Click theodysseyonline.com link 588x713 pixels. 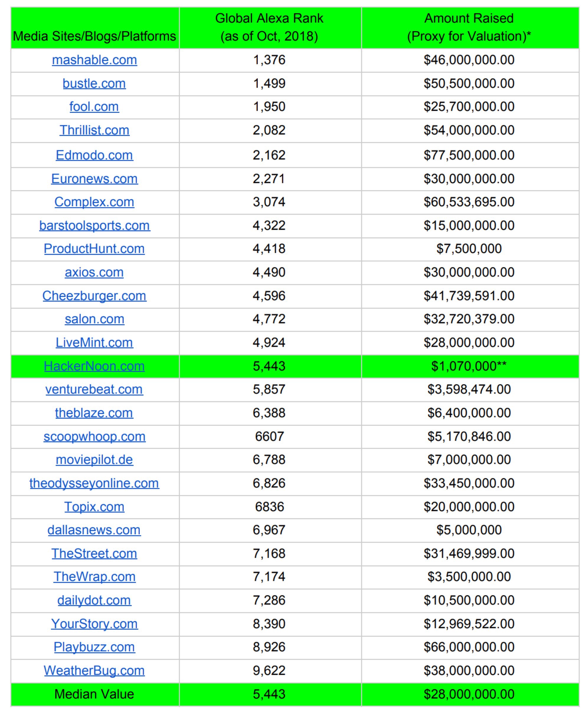[94, 483]
